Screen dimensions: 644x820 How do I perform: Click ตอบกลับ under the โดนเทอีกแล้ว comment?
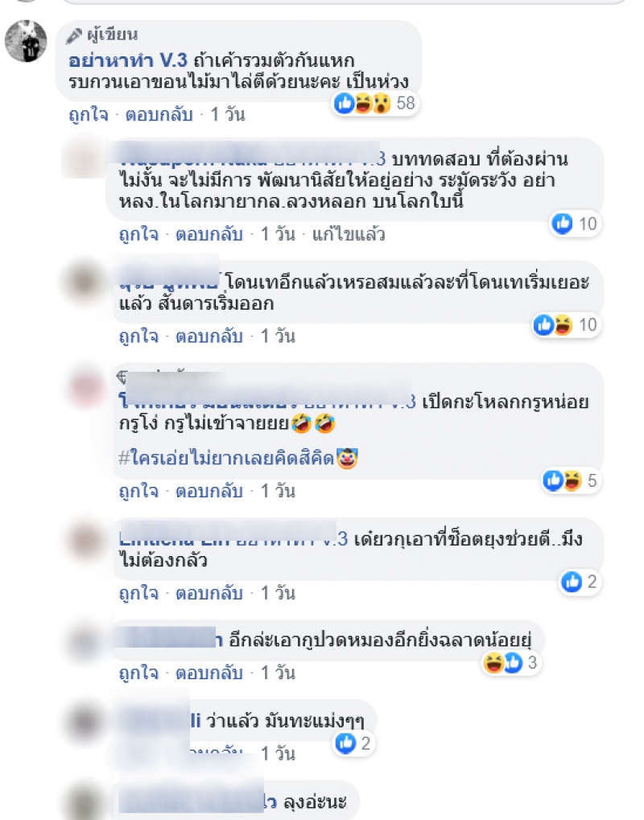point(209,336)
